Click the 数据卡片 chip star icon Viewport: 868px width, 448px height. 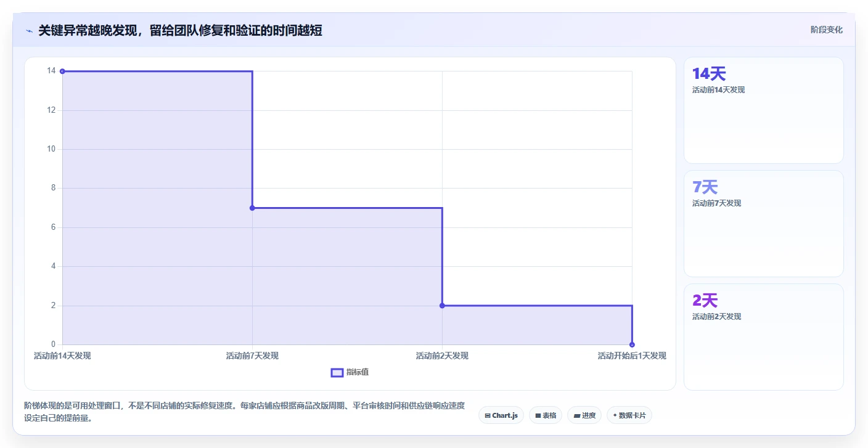pyautogui.click(x=615, y=415)
